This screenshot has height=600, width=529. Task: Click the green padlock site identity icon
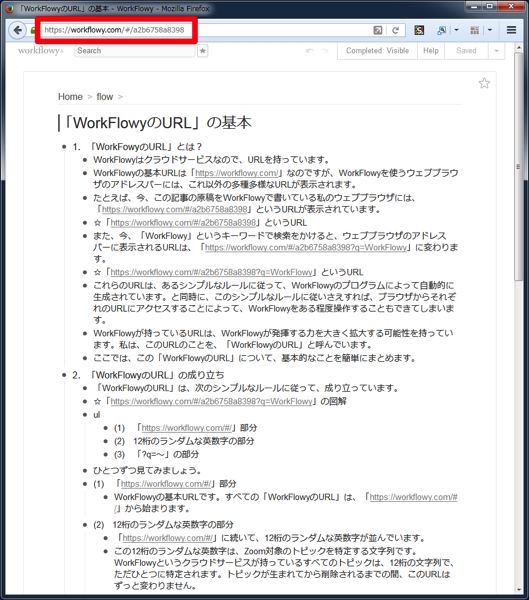click(33, 30)
